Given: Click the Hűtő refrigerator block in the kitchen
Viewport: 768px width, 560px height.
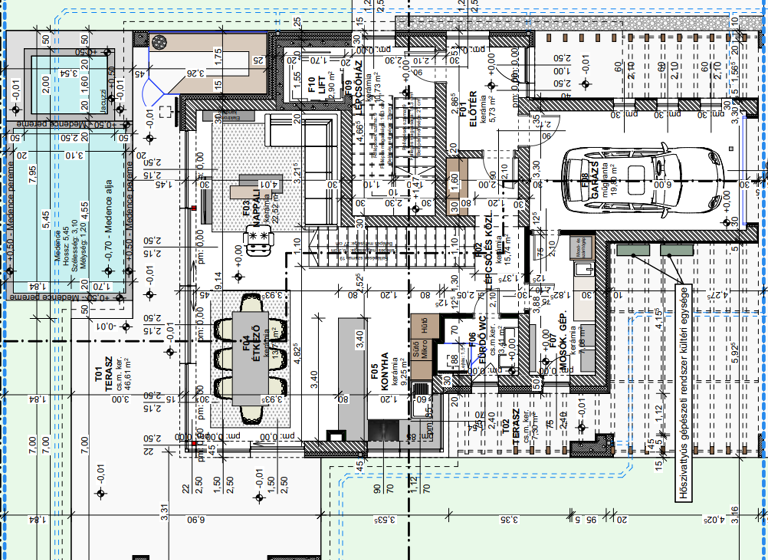Looking at the screenshot, I should pos(425,326).
